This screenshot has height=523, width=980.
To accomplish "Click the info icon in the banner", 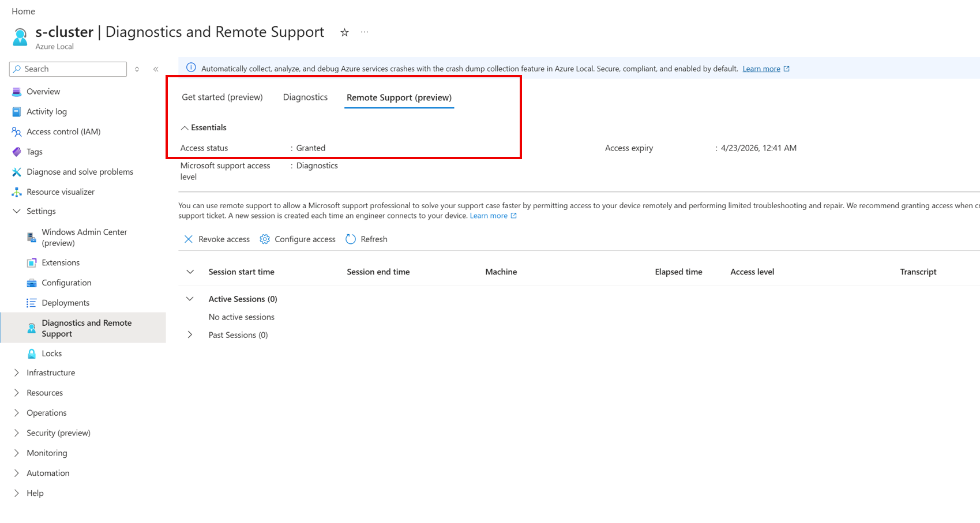I will click(x=191, y=68).
